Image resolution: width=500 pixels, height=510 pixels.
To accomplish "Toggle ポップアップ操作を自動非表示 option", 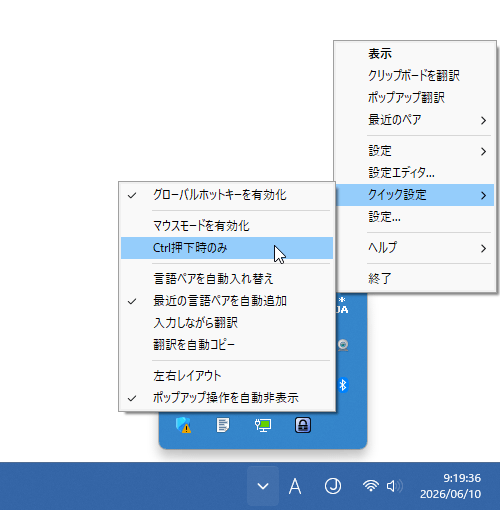I will pos(227,398).
